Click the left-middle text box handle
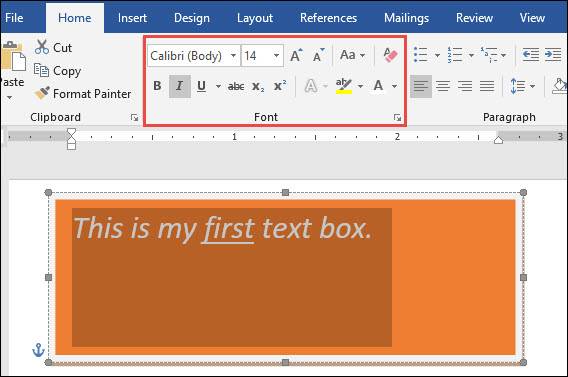Viewport: 568px width, 377px height. (49, 277)
